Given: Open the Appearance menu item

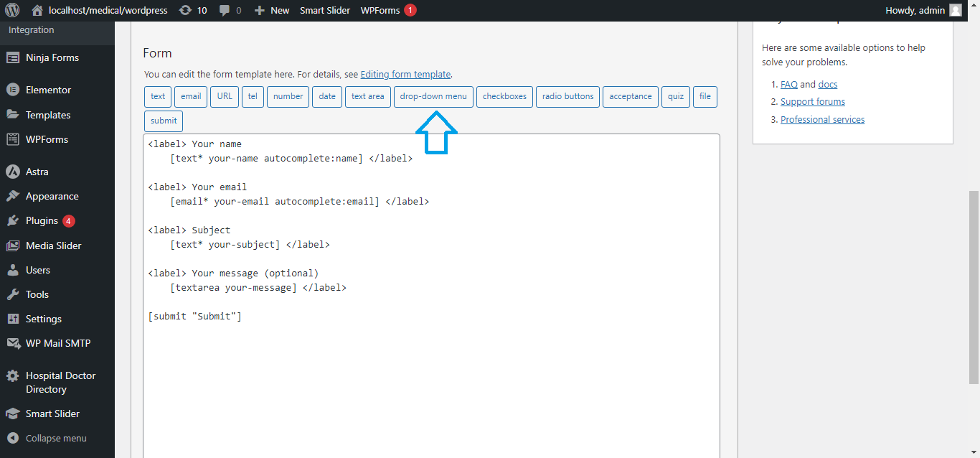Looking at the screenshot, I should pos(52,196).
